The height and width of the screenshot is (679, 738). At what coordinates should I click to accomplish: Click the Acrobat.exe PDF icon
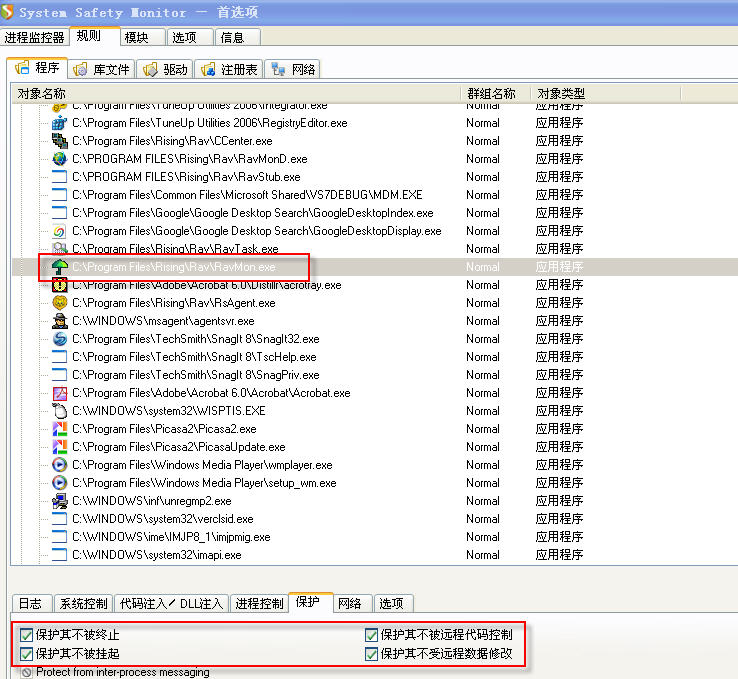click(59, 393)
